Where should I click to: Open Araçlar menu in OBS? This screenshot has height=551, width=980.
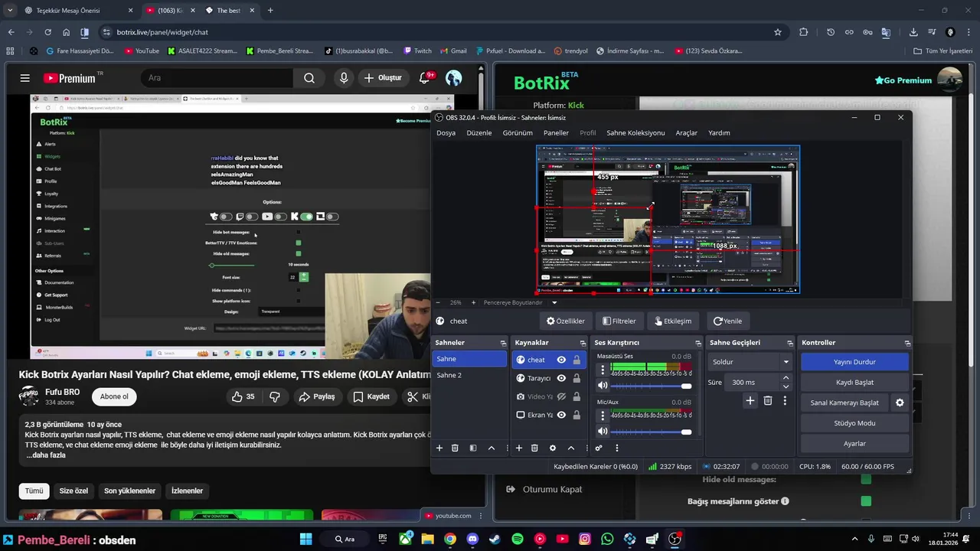(x=687, y=133)
